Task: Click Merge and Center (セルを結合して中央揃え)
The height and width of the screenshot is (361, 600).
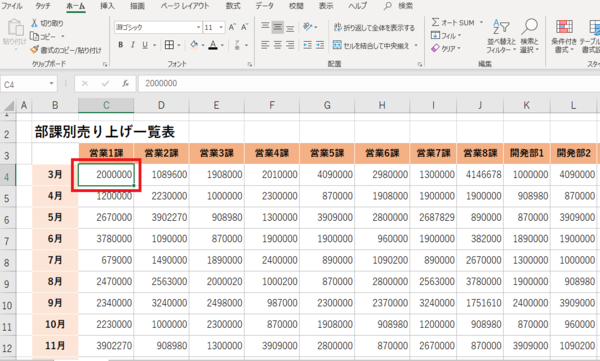Action: (371, 46)
